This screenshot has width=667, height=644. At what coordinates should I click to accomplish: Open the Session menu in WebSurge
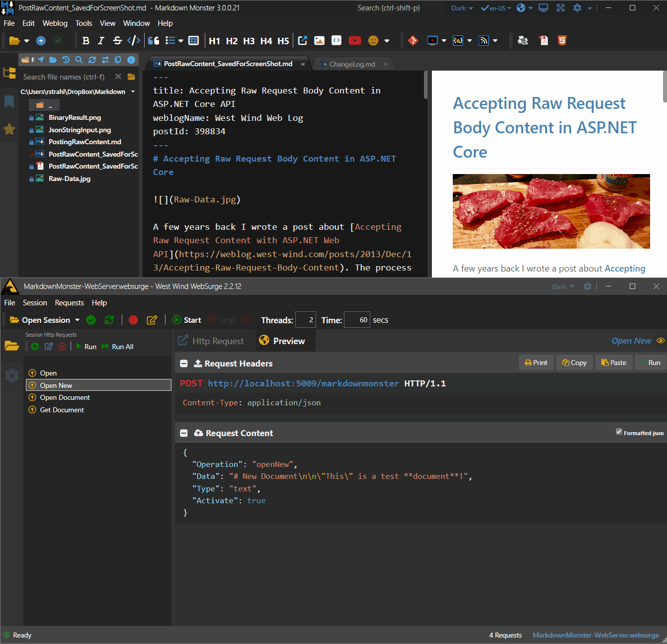point(35,303)
